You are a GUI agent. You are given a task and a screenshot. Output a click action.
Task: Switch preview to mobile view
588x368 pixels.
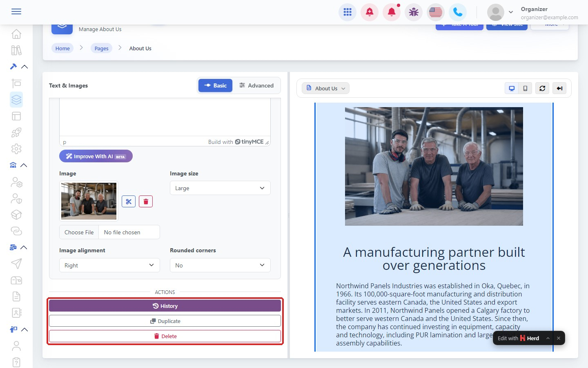point(525,88)
